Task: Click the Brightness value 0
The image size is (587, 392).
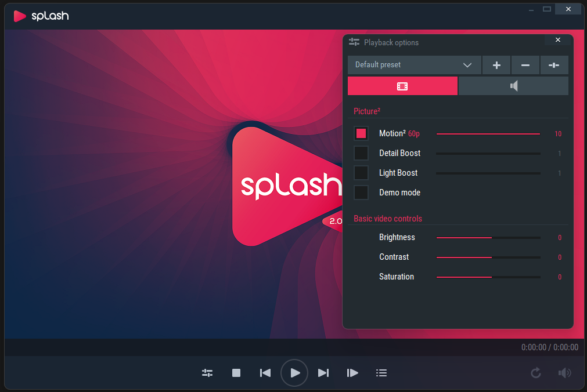Action: click(560, 238)
